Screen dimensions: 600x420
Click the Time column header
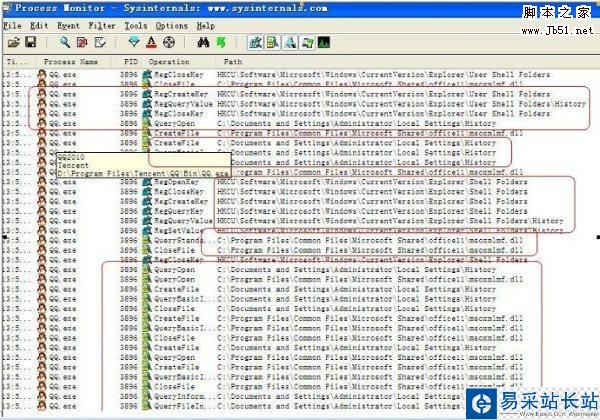[x=18, y=62]
